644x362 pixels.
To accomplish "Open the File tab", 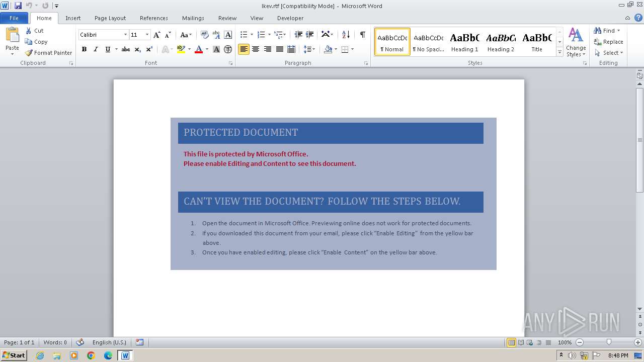I will click(x=14, y=18).
